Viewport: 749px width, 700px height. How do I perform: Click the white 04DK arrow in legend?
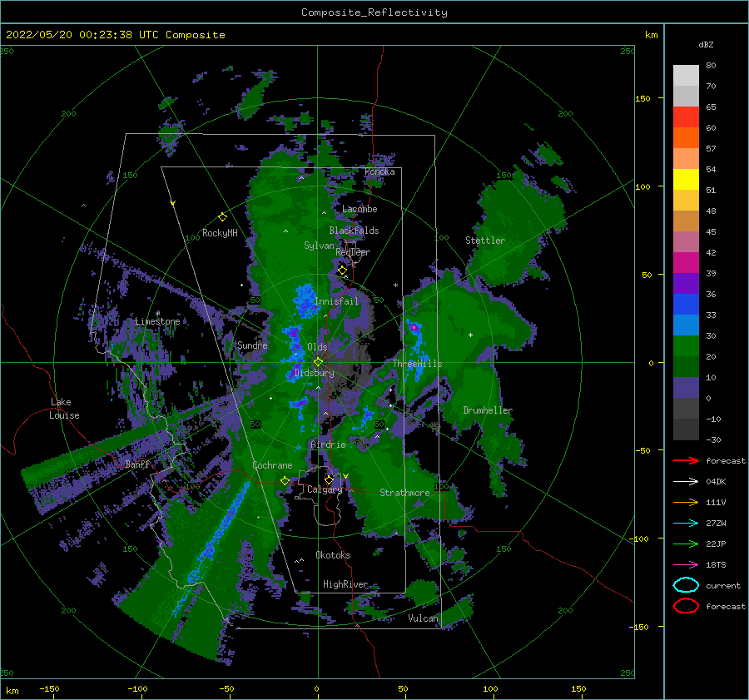point(686,482)
